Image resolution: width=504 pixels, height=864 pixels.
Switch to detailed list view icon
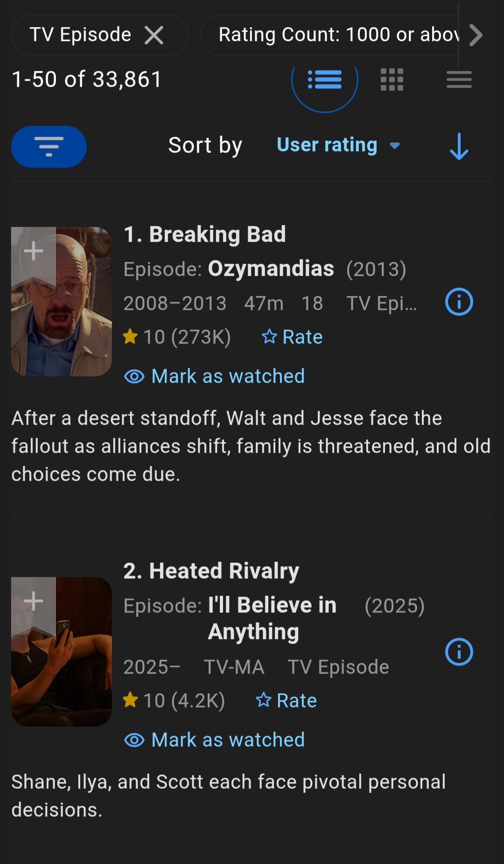click(x=325, y=79)
